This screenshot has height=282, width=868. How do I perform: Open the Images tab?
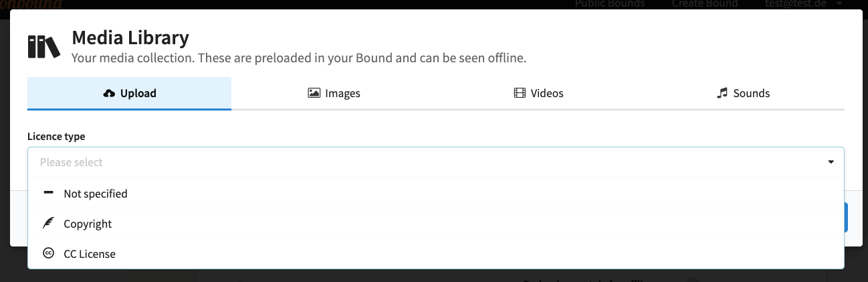coord(334,93)
